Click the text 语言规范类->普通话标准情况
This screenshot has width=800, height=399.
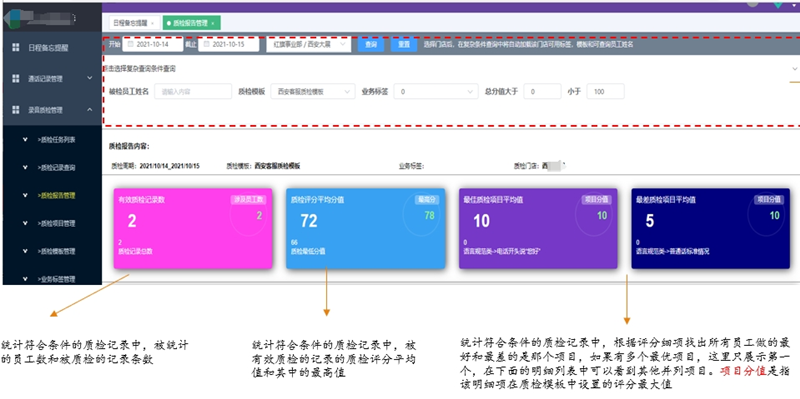(x=672, y=252)
